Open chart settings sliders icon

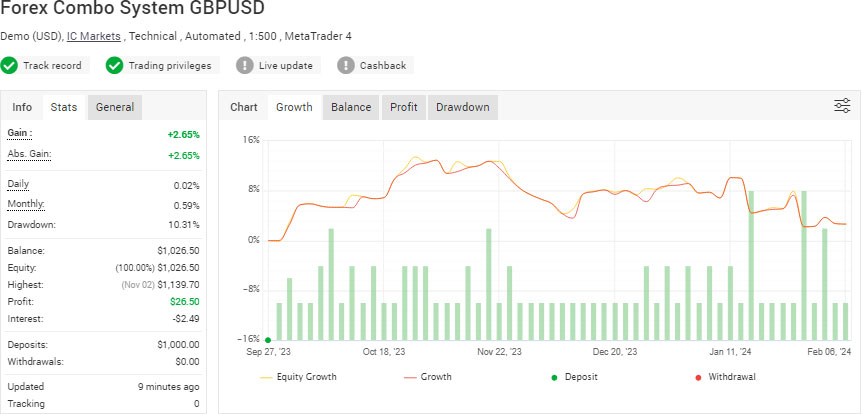pyautogui.click(x=842, y=106)
